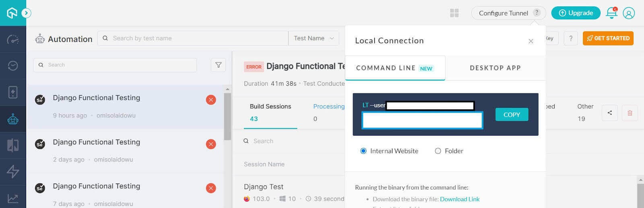Click the Search by test name field
644x208 pixels.
(x=193, y=38)
